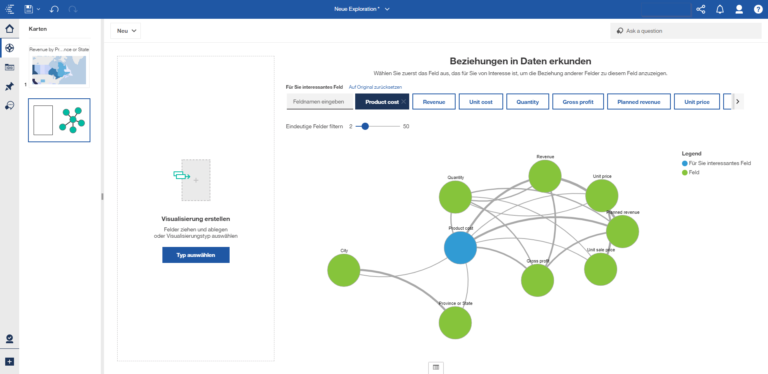
Task: Select the Unit cost field chip
Action: pos(480,102)
